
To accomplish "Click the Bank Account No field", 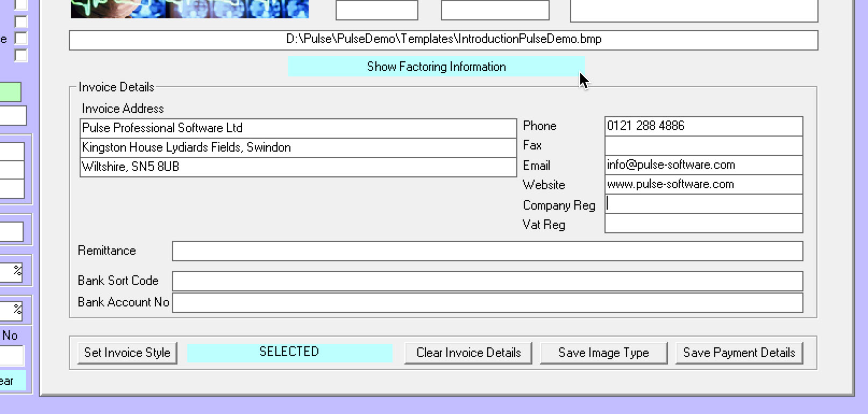I will click(487, 302).
